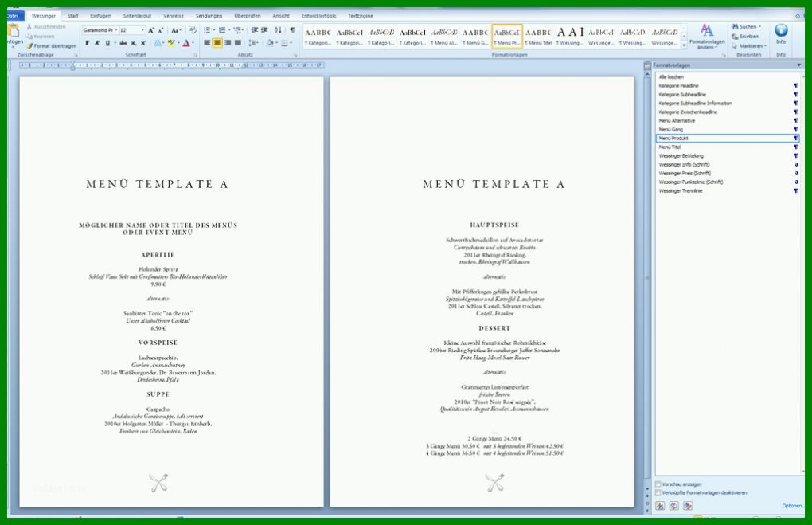812x525 pixels.
Task: Switch to Überprüfen tab
Action: (x=248, y=16)
